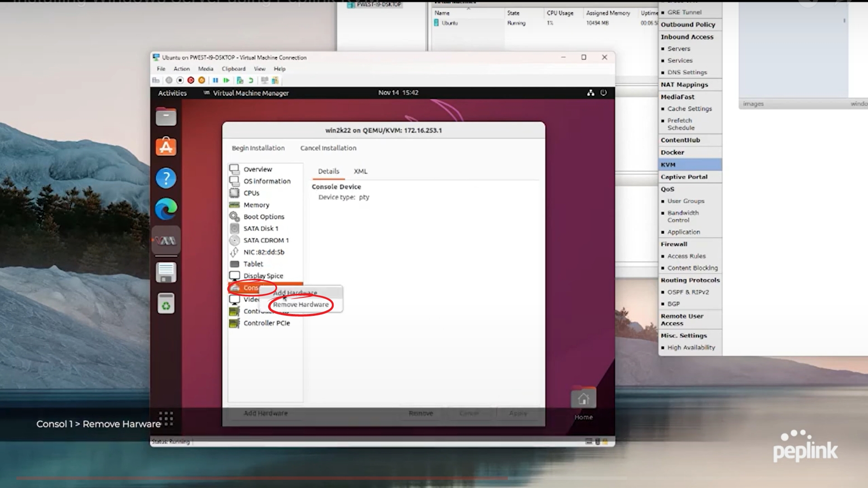The width and height of the screenshot is (868, 488).
Task: Show Applications grid button
Action: 166,418
